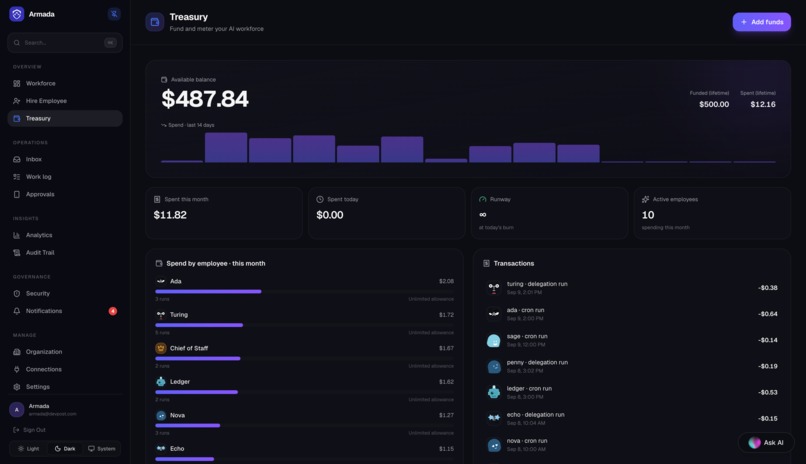Screen dimensions: 806x464
Task: Click Ada's avatar in spend list
Action: (x=161, y=281)
